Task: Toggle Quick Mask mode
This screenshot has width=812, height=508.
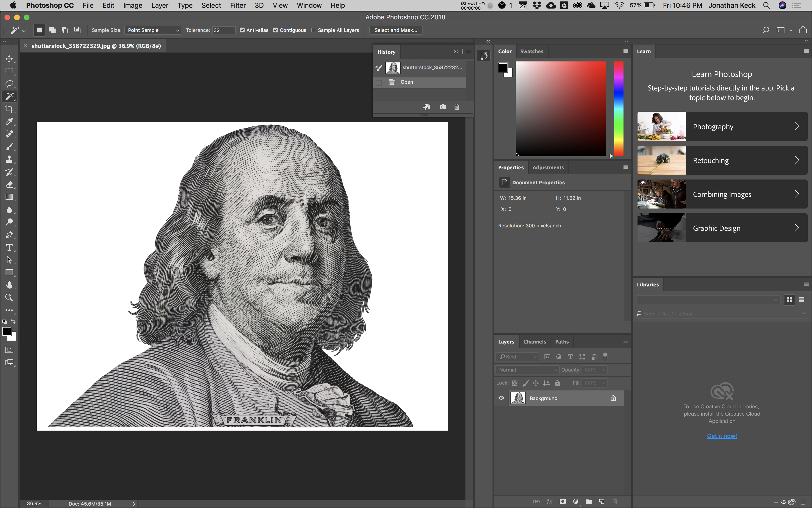Action: tap(9, 350)
